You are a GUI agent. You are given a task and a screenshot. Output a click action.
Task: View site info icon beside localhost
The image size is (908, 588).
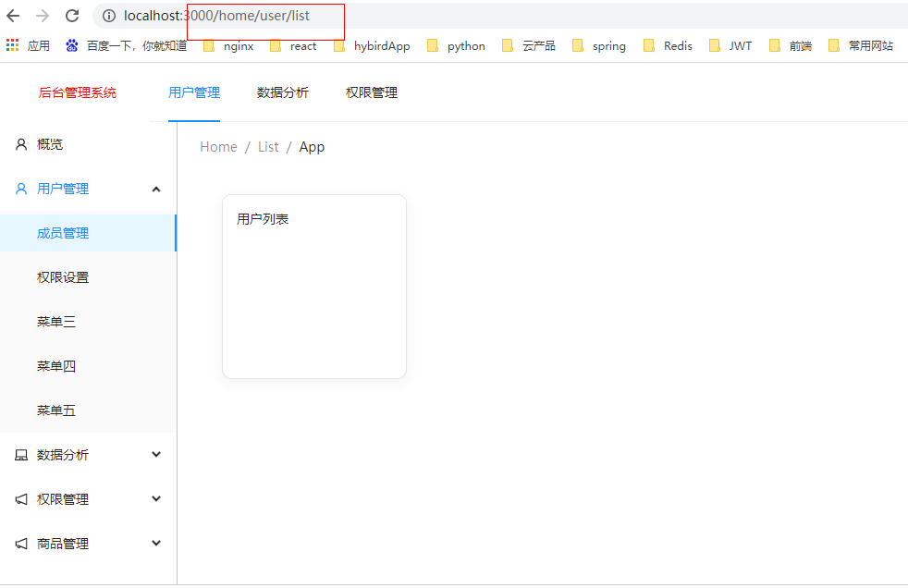coord(108,16)
